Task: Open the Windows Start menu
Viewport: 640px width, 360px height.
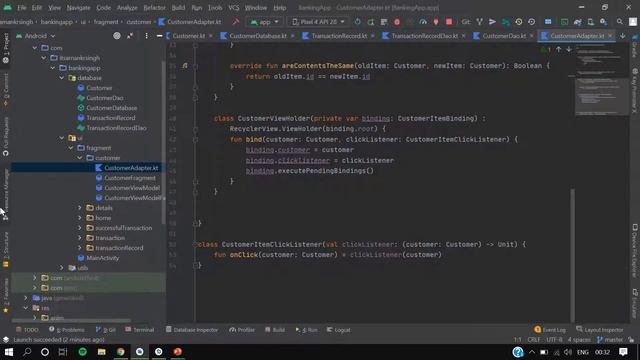Action: point(9,352)
